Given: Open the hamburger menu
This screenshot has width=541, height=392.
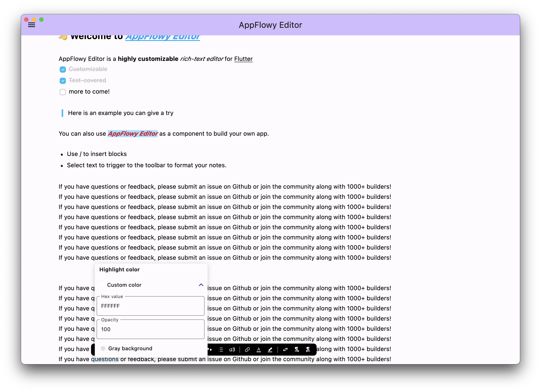Looking at the screenshot, I should 31,25.
